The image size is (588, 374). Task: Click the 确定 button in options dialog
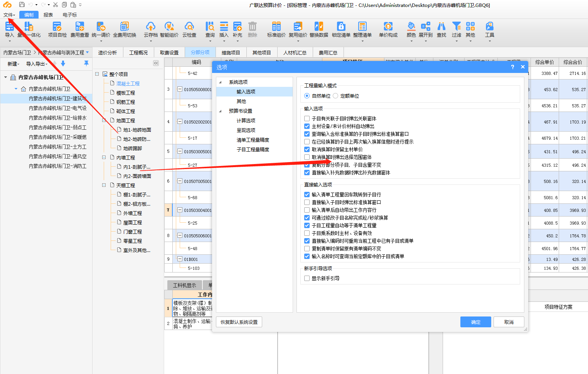tap(476, 322)
